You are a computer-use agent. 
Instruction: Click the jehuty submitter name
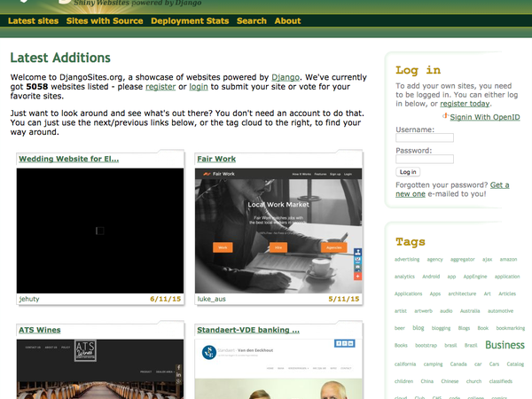click(29, 299)
